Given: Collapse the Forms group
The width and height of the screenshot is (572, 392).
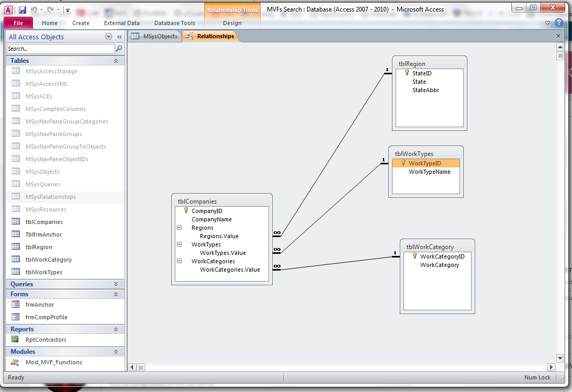Looking at the screenshot, I should 116,294.
